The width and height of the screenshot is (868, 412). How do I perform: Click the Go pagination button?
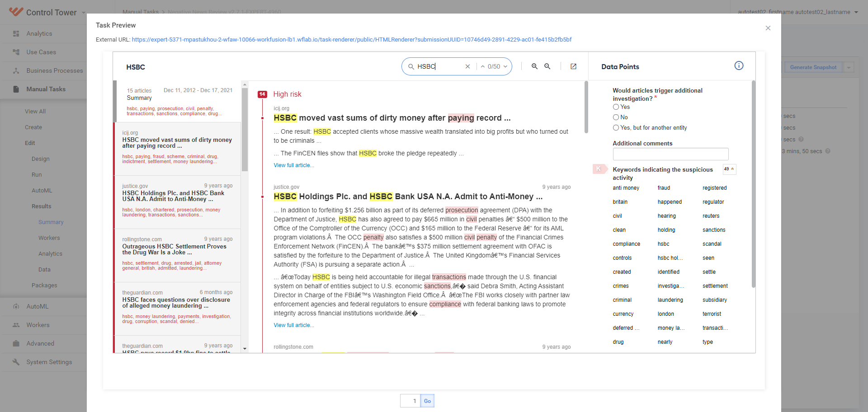coord(427,401)
